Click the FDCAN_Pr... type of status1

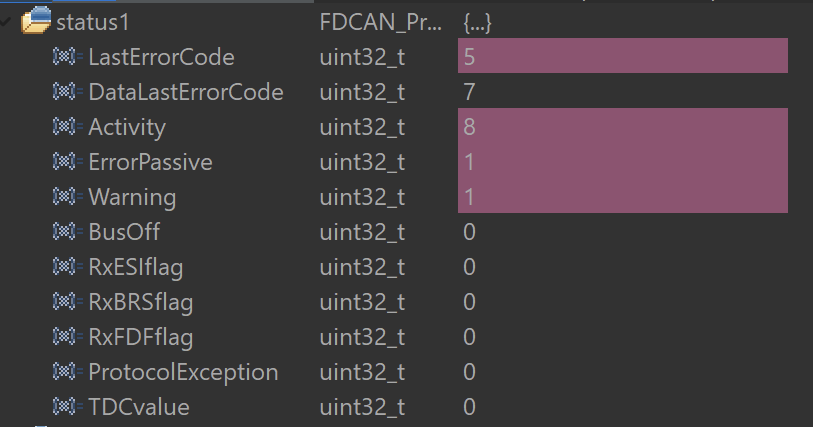coord(379,22)
